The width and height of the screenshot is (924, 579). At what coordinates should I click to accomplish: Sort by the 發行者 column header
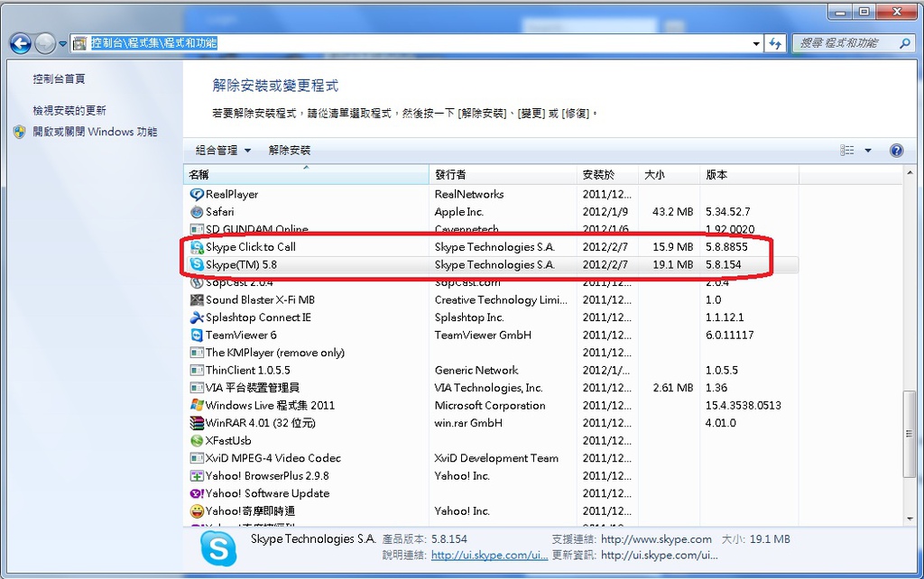503,174
